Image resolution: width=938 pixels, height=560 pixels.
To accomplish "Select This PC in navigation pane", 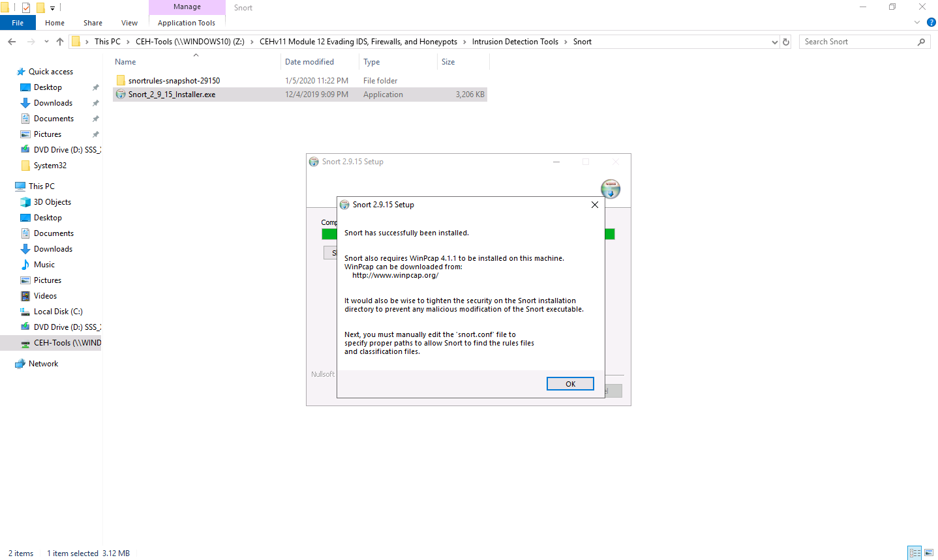I will (x=42, y=186).
